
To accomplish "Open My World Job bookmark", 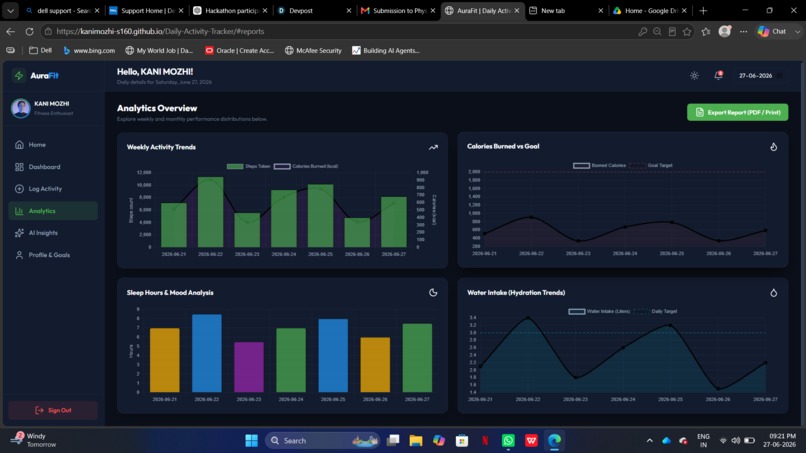I will click(x=159, y=50).
